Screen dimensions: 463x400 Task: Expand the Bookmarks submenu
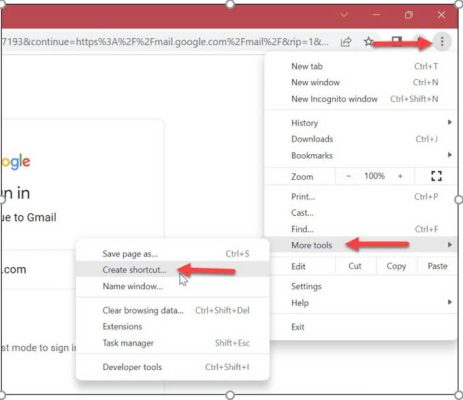click(362, 155)
